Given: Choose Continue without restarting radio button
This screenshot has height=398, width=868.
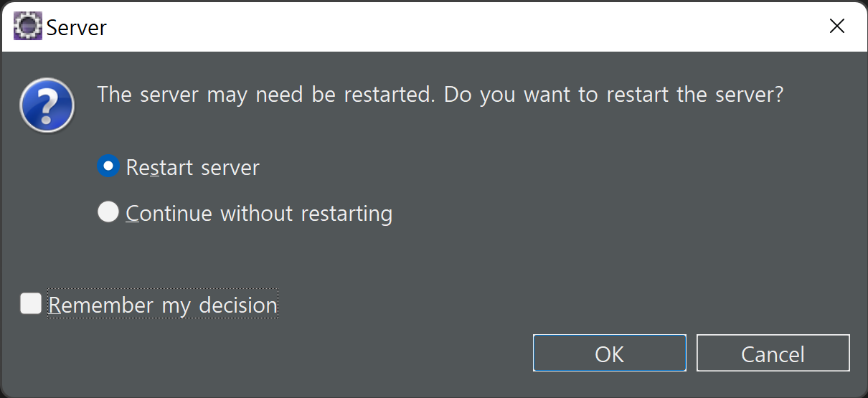Looking at the screenshot, I should click(108, 212).
